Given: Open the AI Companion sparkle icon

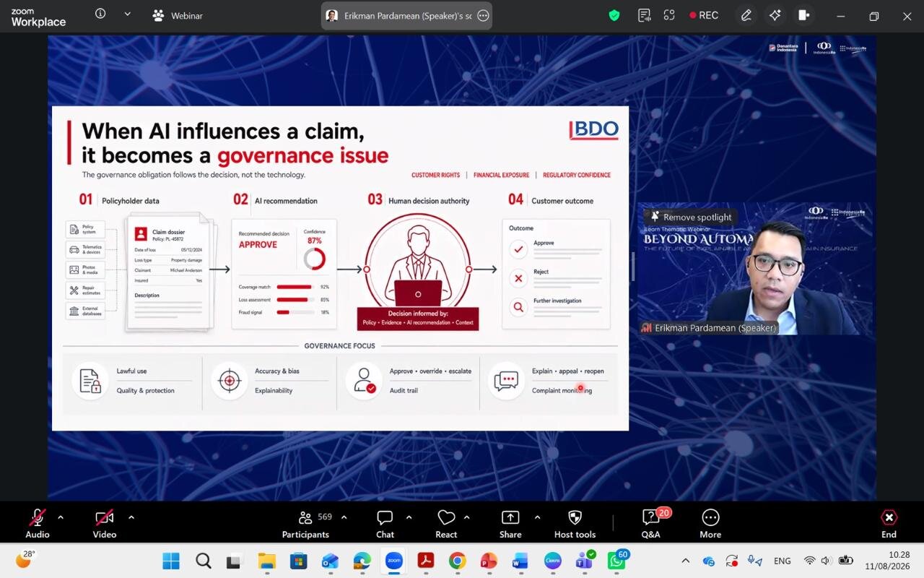Looking at the screenshot, I should pyautogui.click(x=775, y=15).
